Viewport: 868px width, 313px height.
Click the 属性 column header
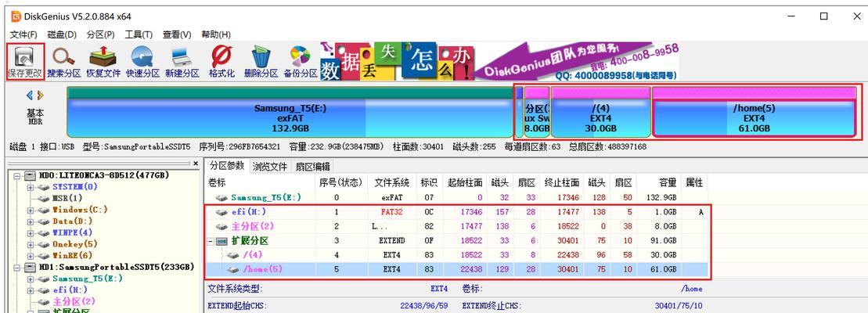click(x=694, y=182)
